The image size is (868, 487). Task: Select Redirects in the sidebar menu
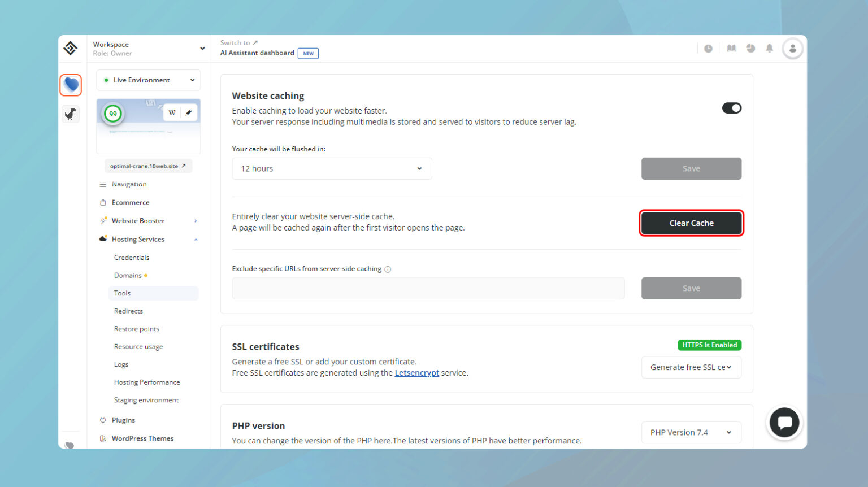coord(128,311)
